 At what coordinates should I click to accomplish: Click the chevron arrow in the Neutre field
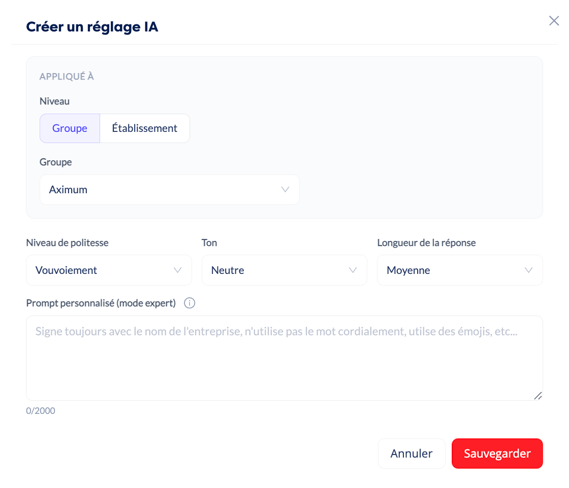tap(353, 270)
